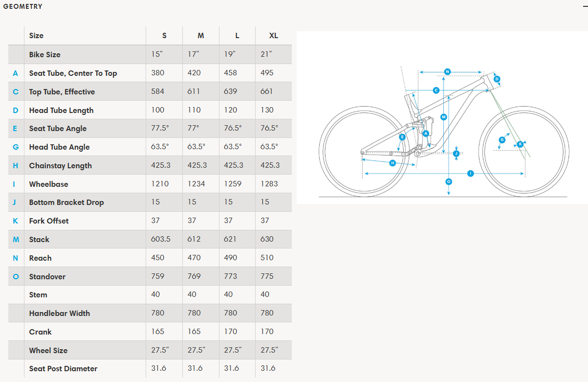Screen dimensions: 588x382
Task: Select the XL size column header
Action: click(x=273, y=36)
